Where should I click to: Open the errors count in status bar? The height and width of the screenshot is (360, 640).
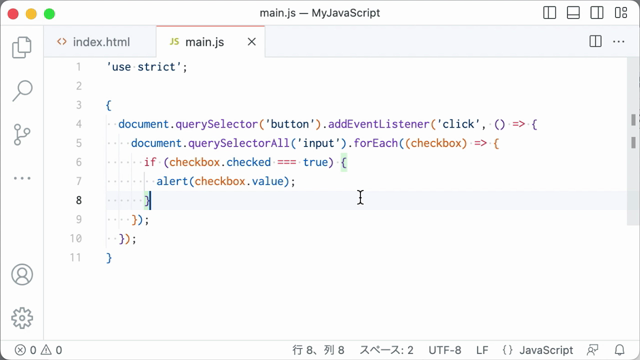coord(26,350)
